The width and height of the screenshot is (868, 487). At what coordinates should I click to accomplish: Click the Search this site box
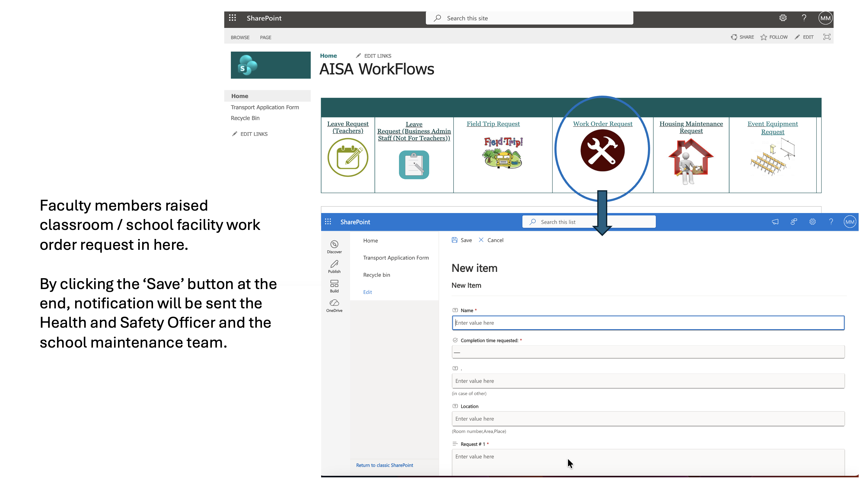[x=529, y=18]
